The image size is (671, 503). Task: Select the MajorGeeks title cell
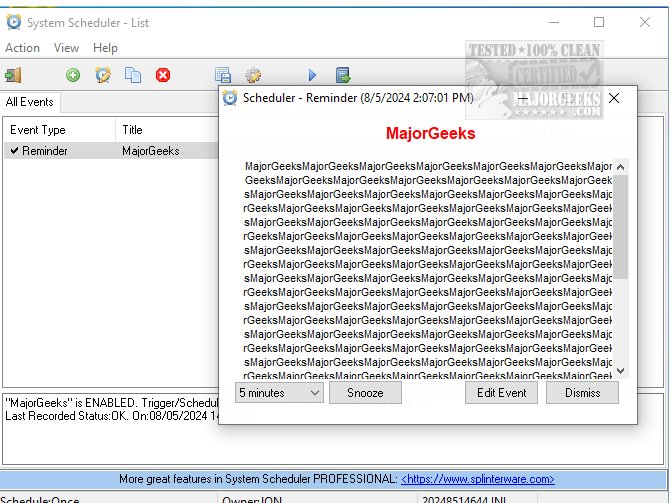click(x=151, y=151)
